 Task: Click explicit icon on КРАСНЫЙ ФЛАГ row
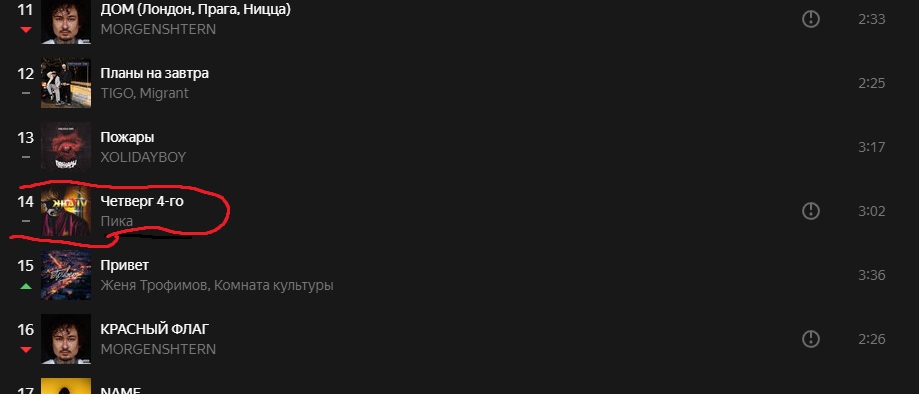tap(811, 339)
